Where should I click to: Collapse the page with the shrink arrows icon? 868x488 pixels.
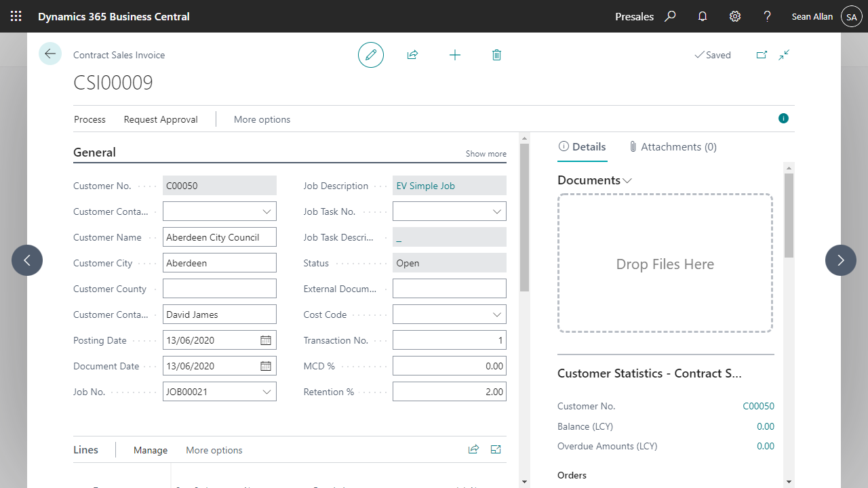click(x=784, y=55)
